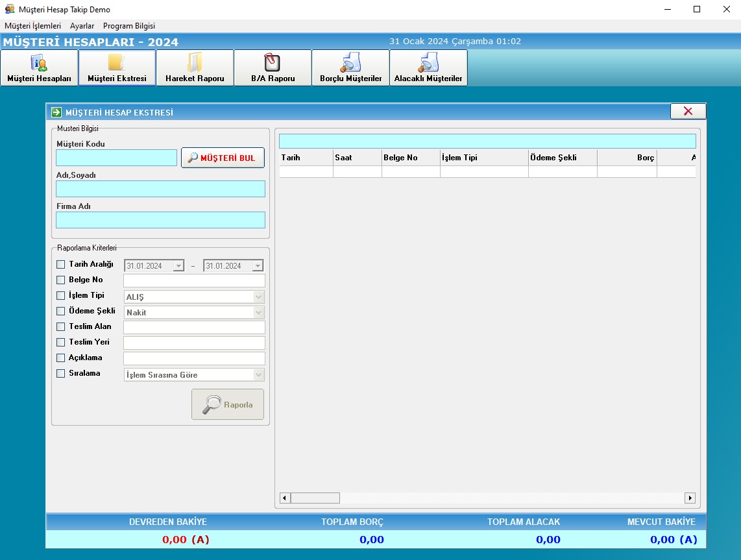741x560 pixels.
Task: Click the app icon in the title bar
Action: (x=10, y=9)
